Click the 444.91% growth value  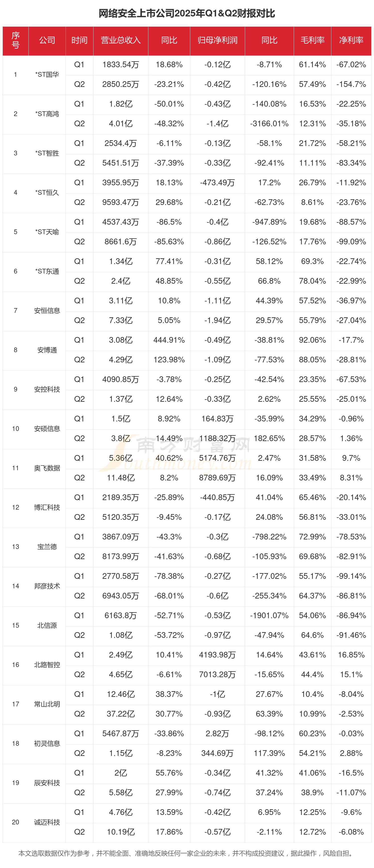169,340
